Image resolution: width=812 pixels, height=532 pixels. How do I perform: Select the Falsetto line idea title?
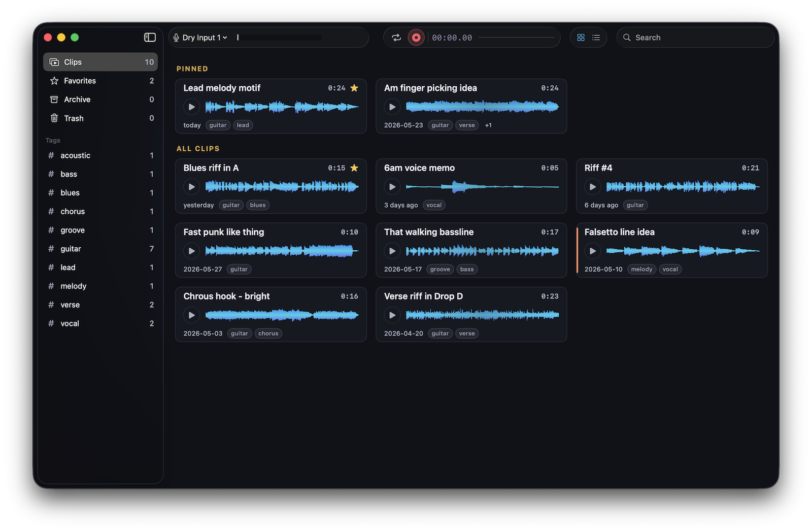pyautogui.click(x=620, y=232)
